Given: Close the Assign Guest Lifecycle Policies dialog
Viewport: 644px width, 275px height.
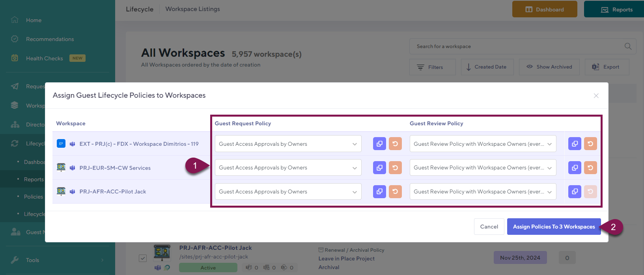Looking at the screenshot, I should point(596,96).
